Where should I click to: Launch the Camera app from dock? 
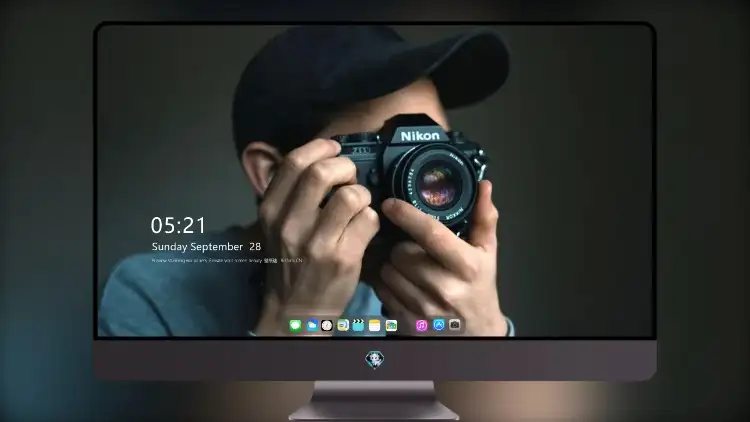[455, 325]
